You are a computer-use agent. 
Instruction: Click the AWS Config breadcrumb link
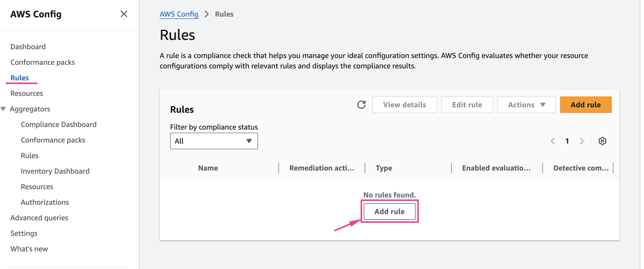click(179, 14)
